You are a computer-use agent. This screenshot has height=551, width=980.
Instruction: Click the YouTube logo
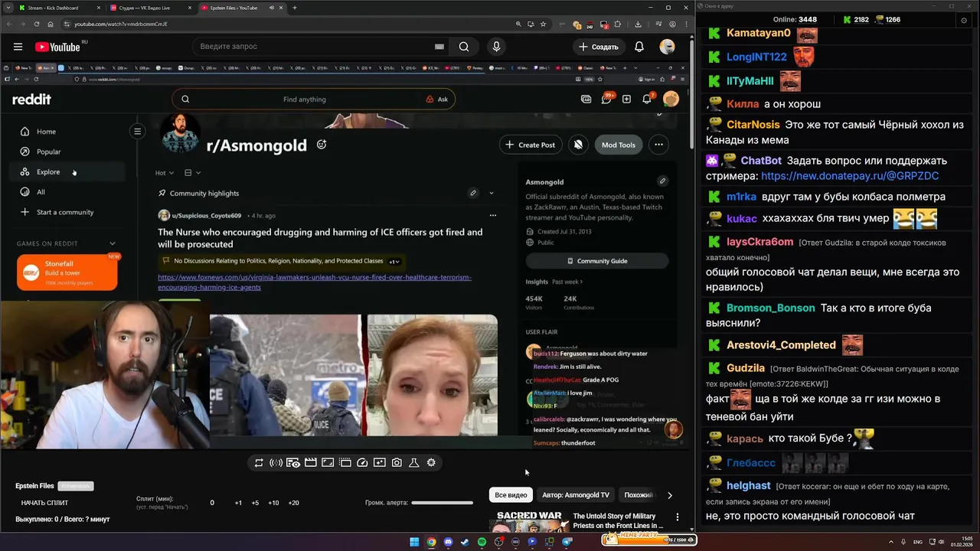pos(57,47)
